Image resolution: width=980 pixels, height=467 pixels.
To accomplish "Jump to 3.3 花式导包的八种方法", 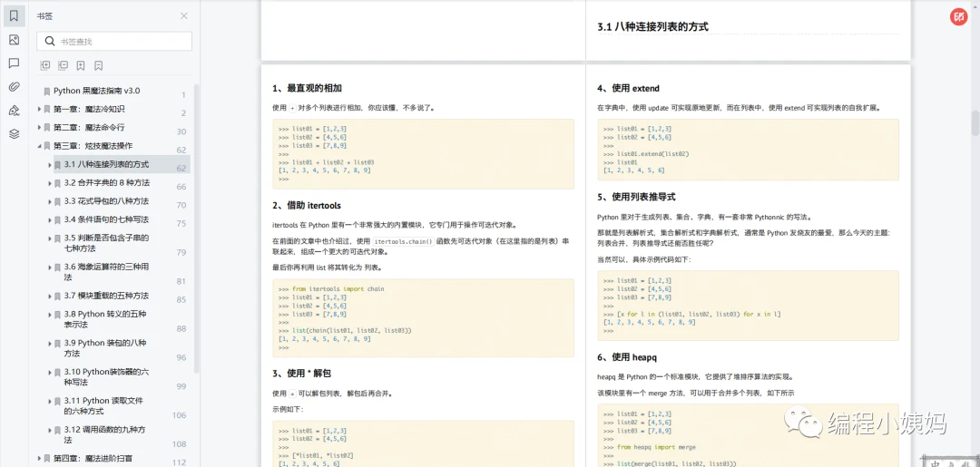I will tap(106, 201).
